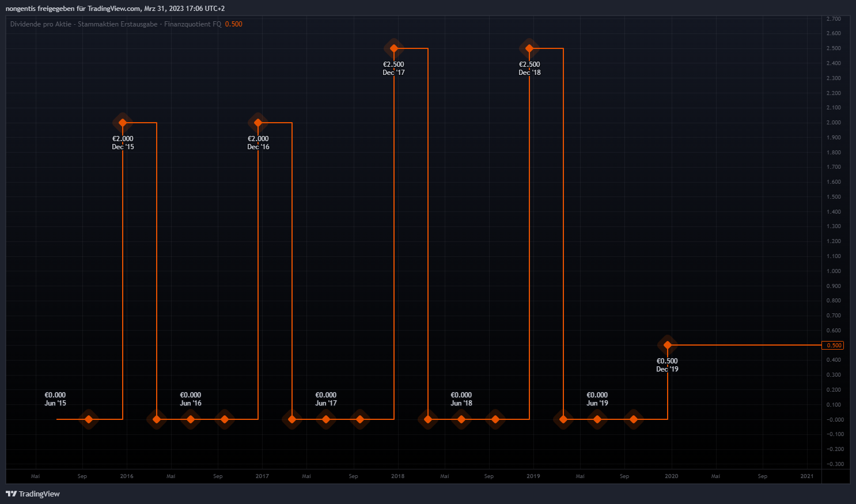The width and height of the screenshot is (856, 504).
Task: Click 2021 on the time axis
Action: 807,476
